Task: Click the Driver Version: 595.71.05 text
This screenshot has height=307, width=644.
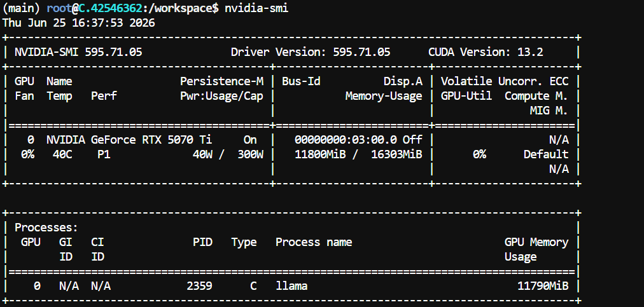Action: click(x=311, y=52)
